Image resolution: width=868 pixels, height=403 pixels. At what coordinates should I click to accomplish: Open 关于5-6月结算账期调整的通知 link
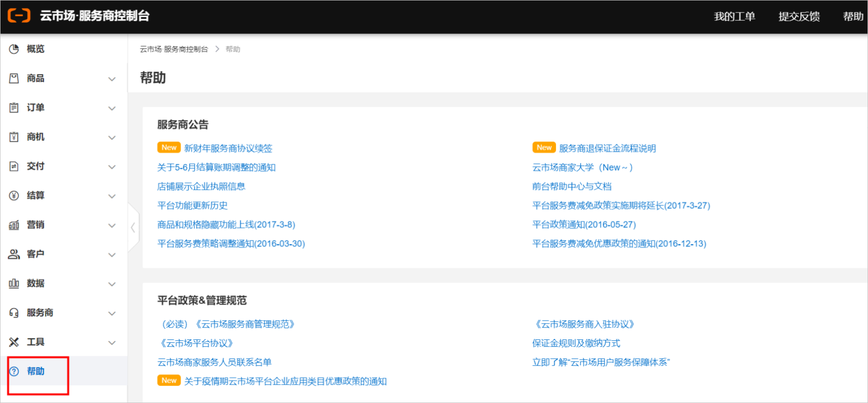pos(216,167)
